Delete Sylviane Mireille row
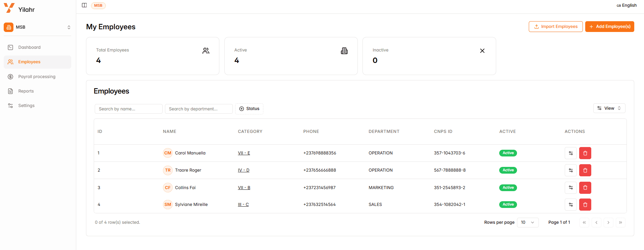644x250 pixels. click(585, 205)
